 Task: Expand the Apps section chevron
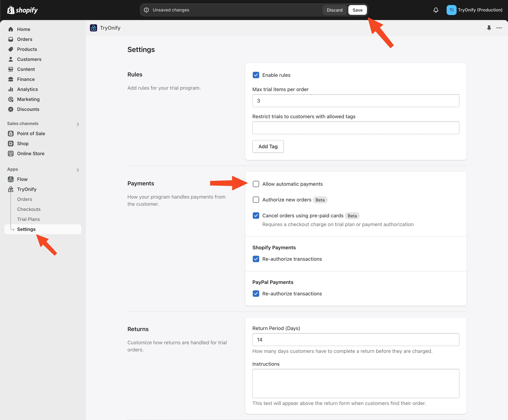coord(78,170)
